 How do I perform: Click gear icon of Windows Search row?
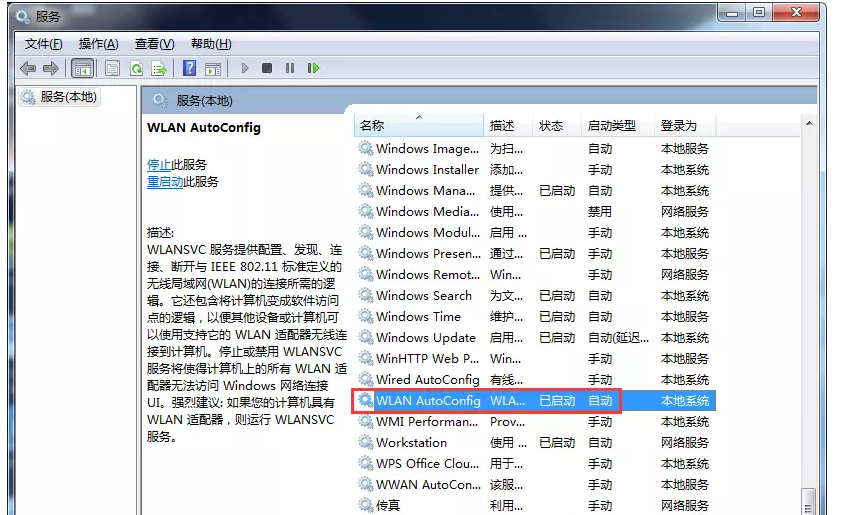(366, 295)
